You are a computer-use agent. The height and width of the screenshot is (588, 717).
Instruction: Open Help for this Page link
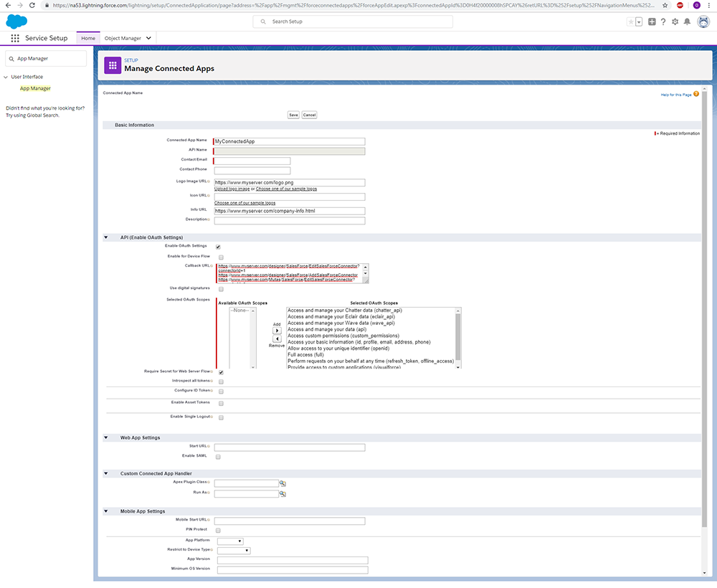pyautogui.click(x=676, y=95)
